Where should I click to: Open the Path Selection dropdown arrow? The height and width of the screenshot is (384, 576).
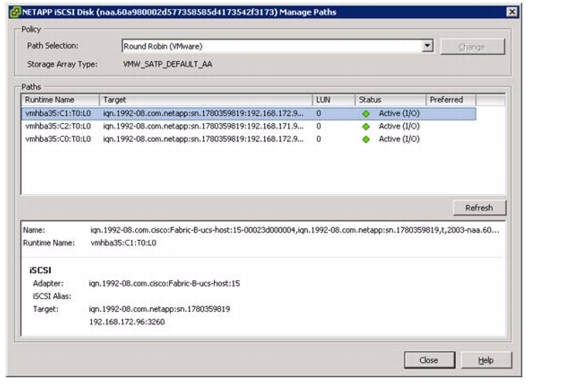pyautogui.click(x=427, y=46)
